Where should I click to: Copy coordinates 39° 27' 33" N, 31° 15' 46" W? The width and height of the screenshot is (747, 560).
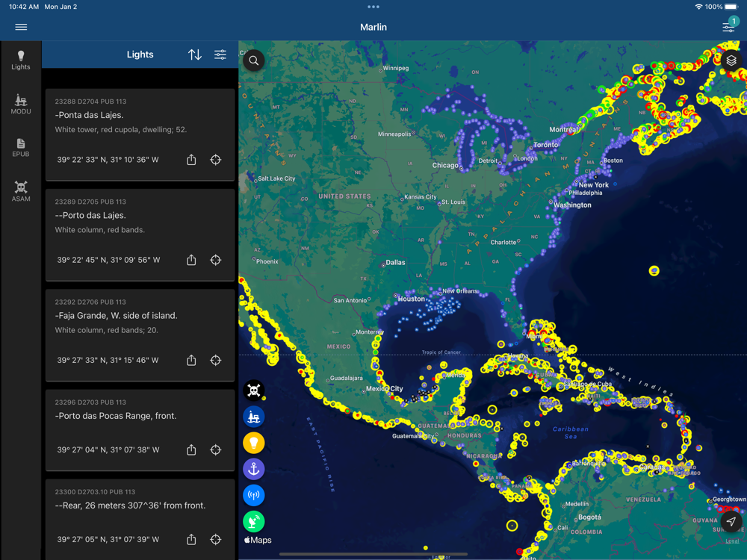(x=108, y=360)
